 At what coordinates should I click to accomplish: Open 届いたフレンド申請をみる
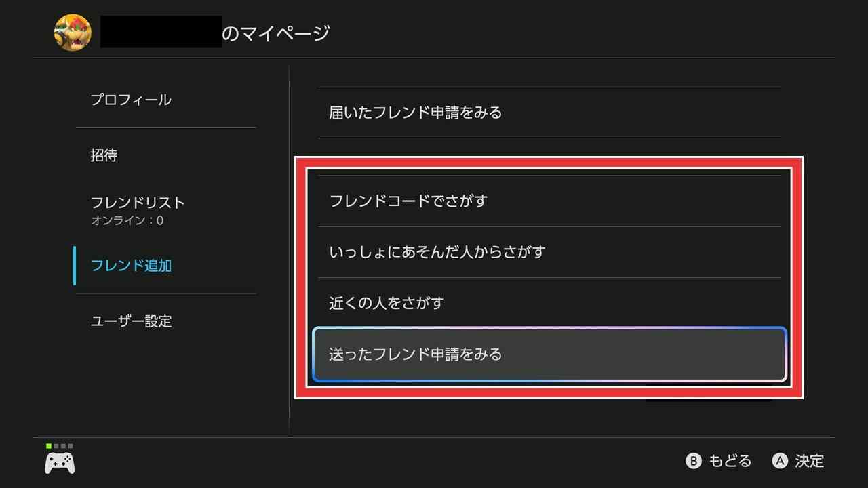coord(415,113)
